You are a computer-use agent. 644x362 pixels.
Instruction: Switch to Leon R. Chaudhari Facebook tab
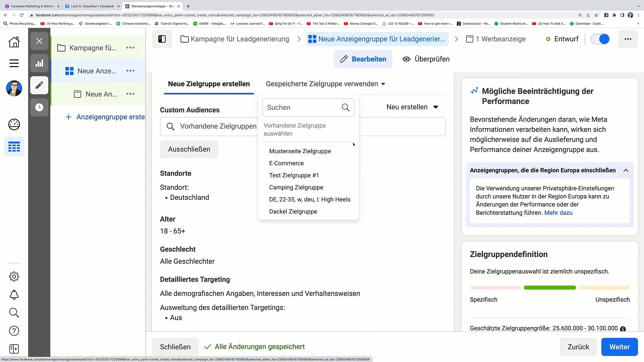(x=92, y=6)
